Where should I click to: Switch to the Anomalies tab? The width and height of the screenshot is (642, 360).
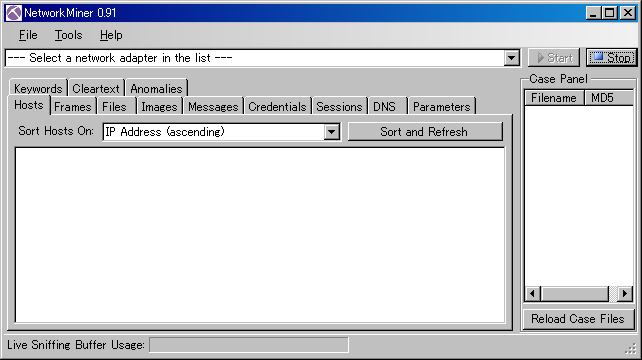[x=156, y=88]
